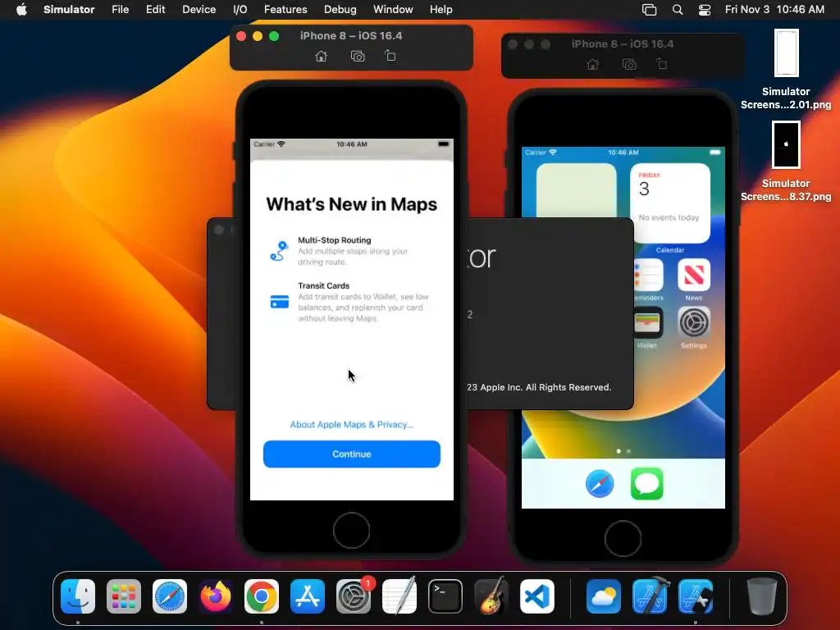Take screenshot using front simulator camera icon

click(358, 57)
